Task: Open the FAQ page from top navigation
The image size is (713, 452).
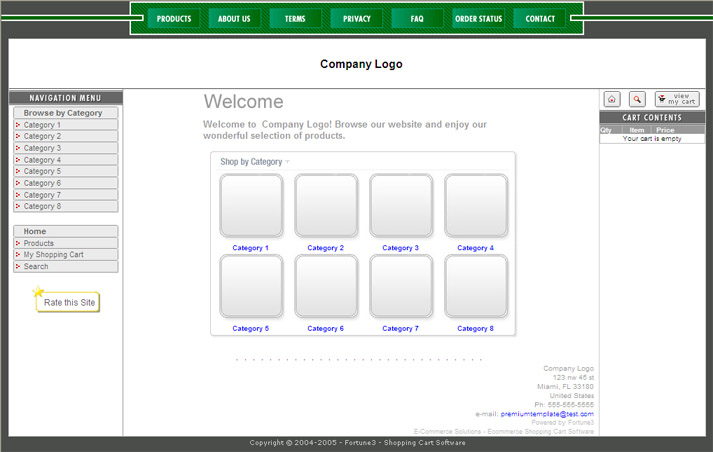Action: 417,19
